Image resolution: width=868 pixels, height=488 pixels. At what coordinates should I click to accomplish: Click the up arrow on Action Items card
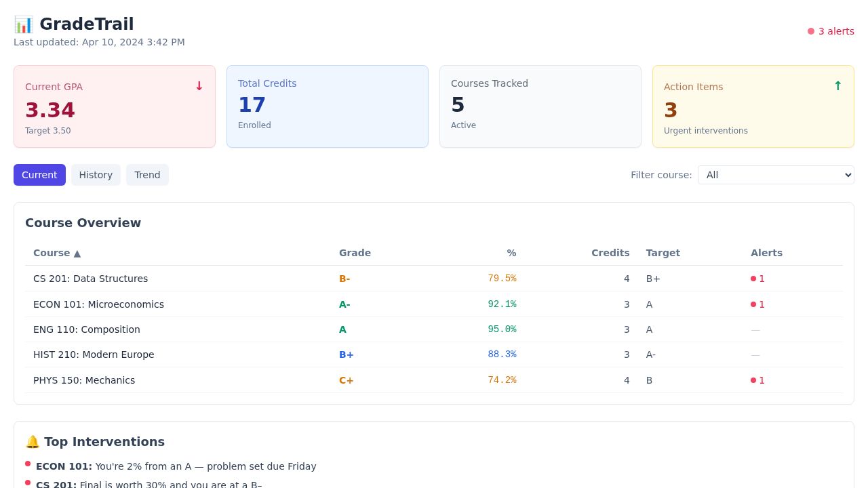(x=837, y=86)
